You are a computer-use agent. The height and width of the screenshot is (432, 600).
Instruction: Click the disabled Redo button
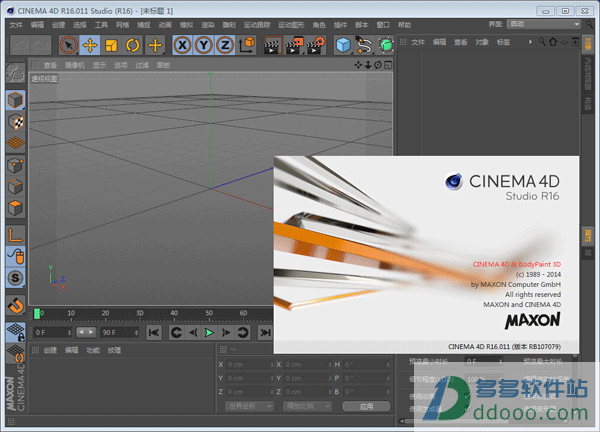pyautogui.click(x=41, y=45)
